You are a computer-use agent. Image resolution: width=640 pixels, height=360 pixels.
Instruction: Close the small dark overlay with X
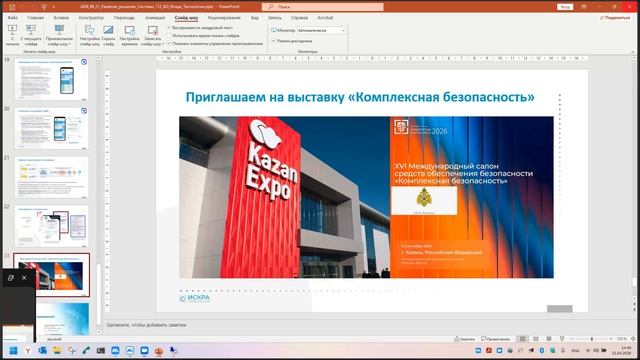click(x=24, y=278)
